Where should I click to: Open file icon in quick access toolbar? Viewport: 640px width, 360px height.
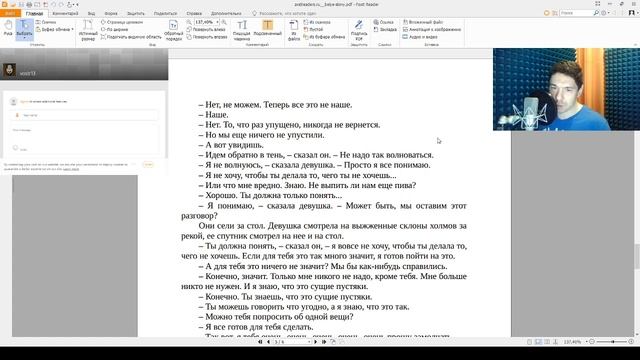13,4
